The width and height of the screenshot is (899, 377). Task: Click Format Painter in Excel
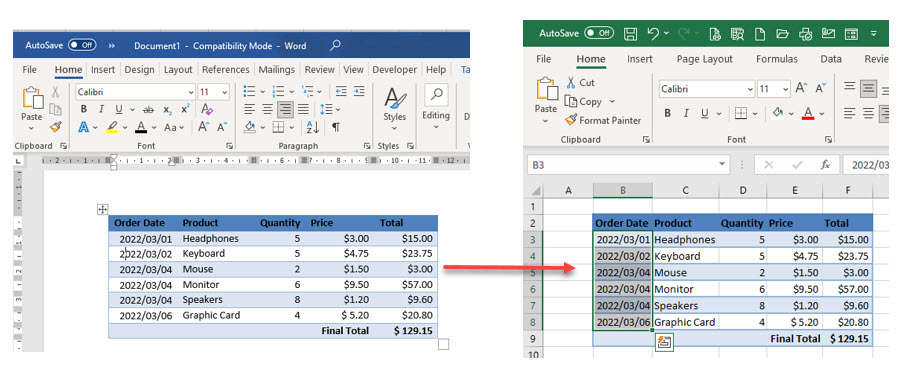click(603, 120)
